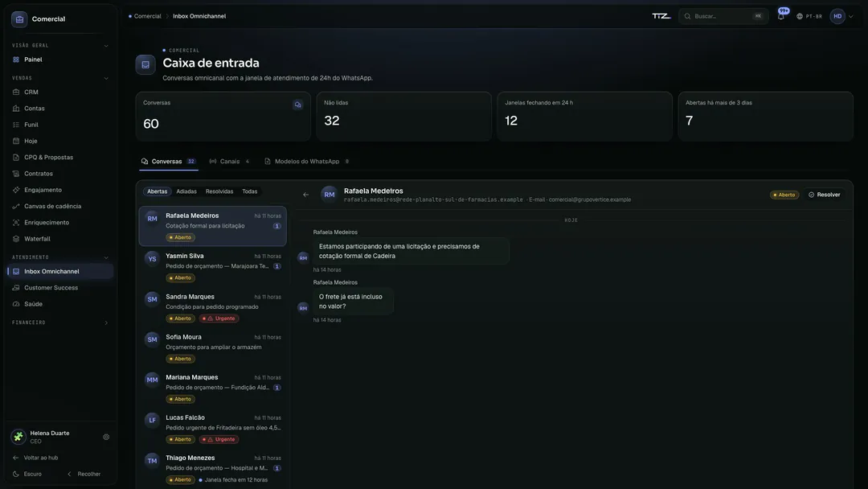
Task: Switch to the Conversas tab
Action: [x=168, y=162]
